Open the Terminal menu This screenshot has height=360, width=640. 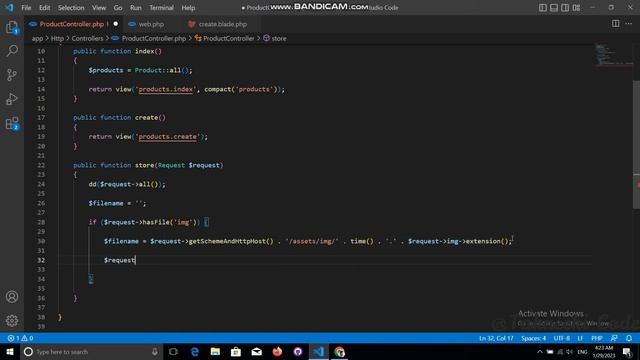(161, 8)
